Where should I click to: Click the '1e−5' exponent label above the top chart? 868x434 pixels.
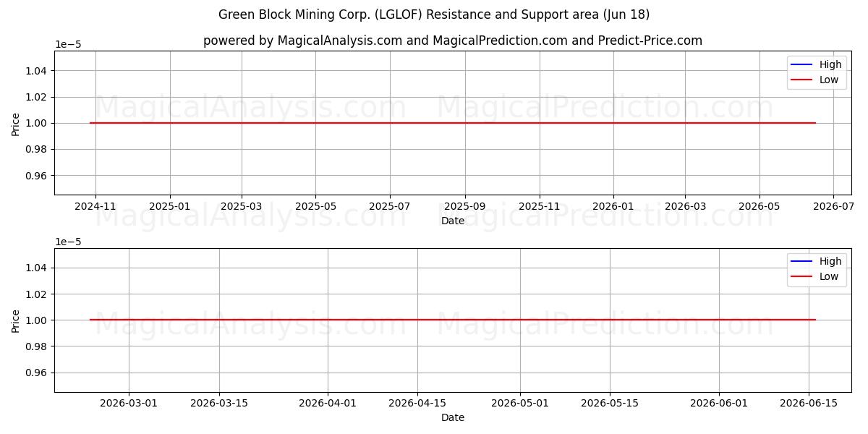pos(68,44)
